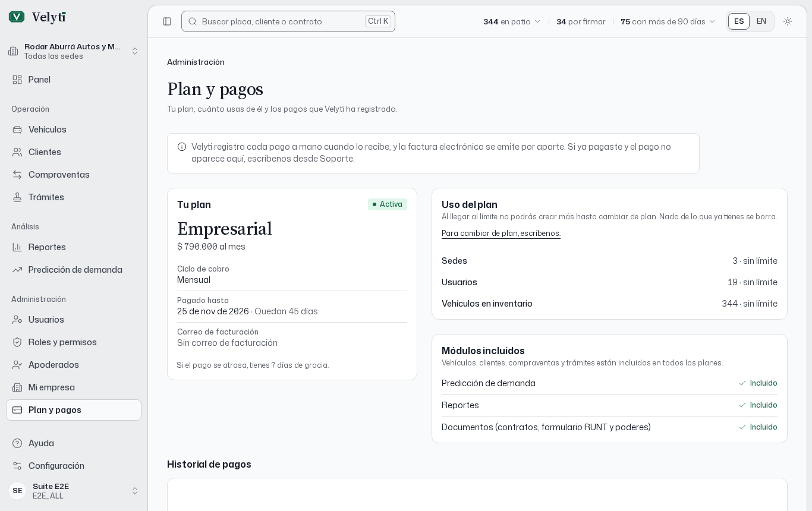The height and width of the screenshot is (511, 812).
Task: Switch language to ES
Action: pyautogui.click(x=739, y=21)
